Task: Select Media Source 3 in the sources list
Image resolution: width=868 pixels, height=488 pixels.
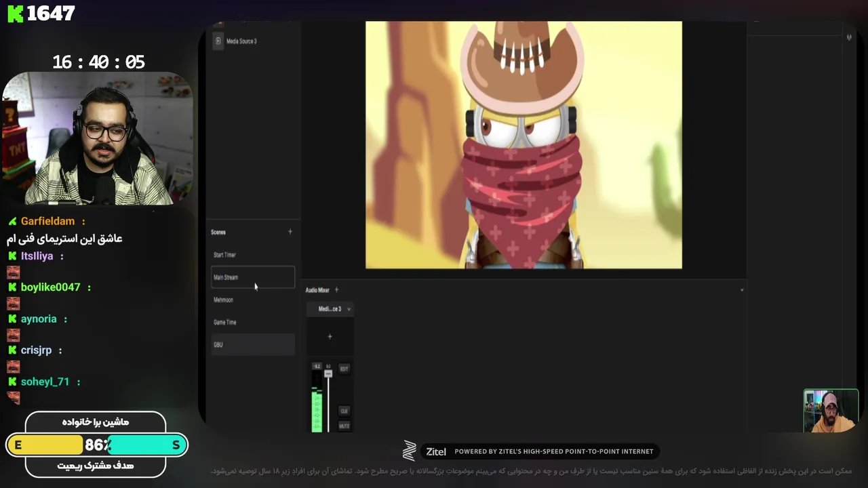Action: point(252,41)
